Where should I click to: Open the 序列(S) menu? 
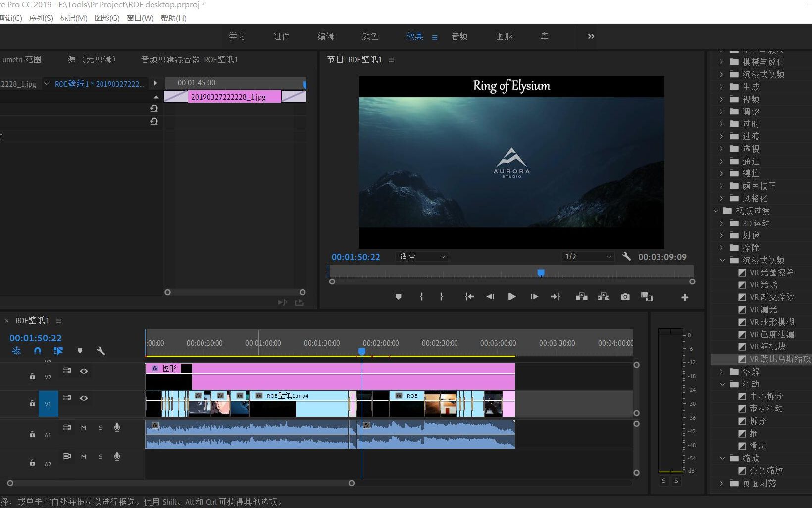pyautogui.click(x=41, y=18)
